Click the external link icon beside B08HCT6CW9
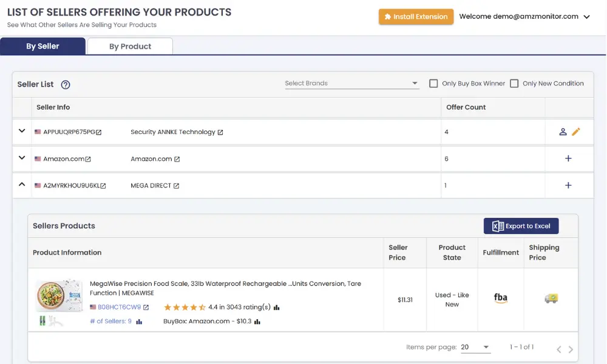Screen dimensions: 607x364 coord(146,308)
